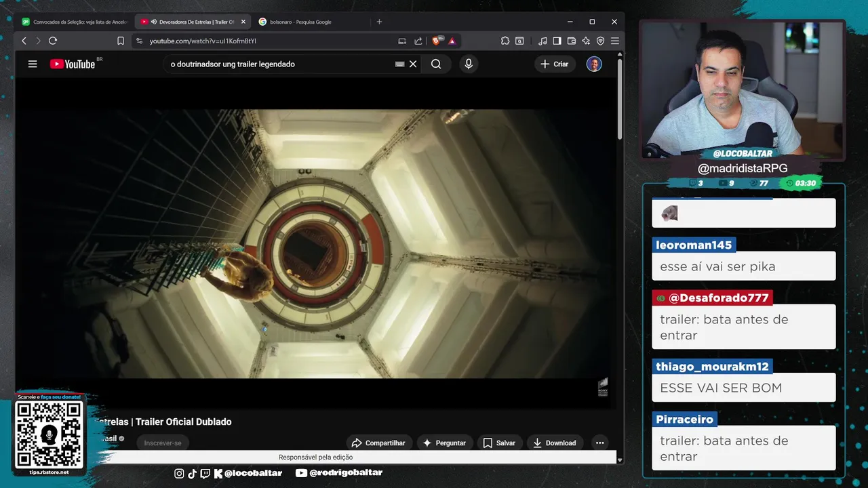Open the browser main menu

615,41
